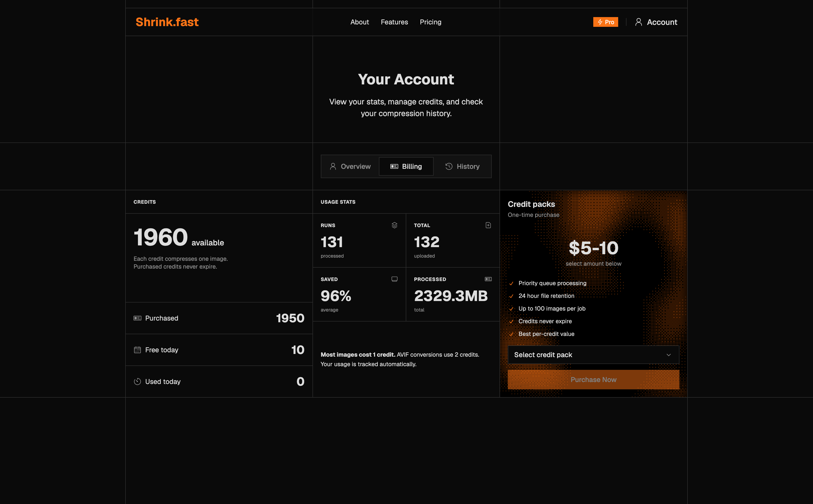Click the Purchased row card icon
Viewport: 813px width, 504px height.
(137, 318)
